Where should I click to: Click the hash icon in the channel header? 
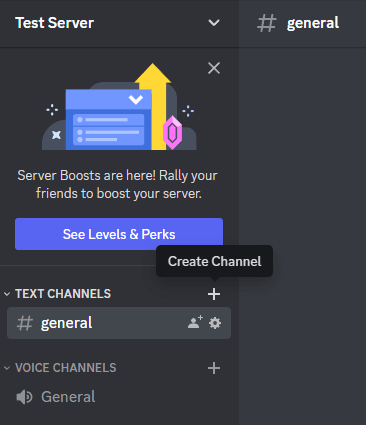click(267, 23)
